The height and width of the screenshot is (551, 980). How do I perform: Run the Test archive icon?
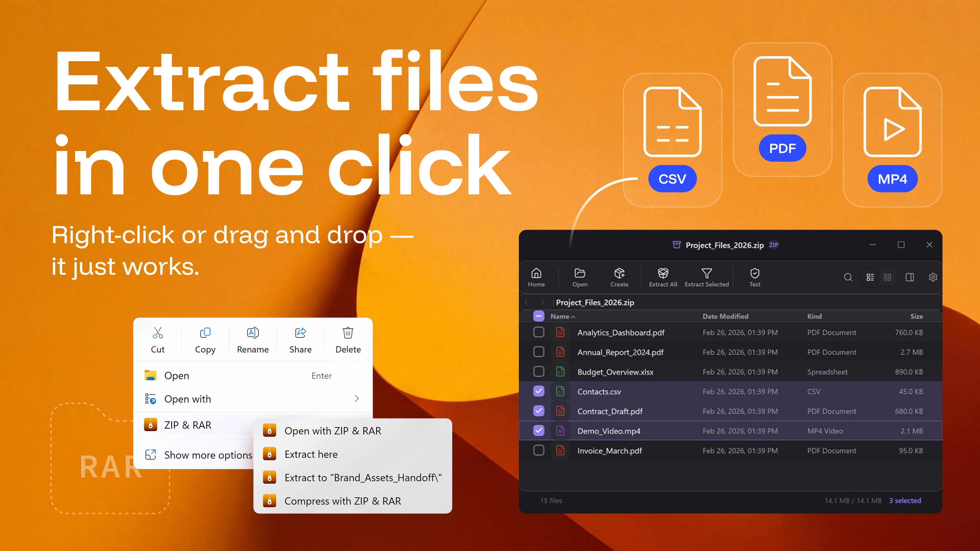755,273
